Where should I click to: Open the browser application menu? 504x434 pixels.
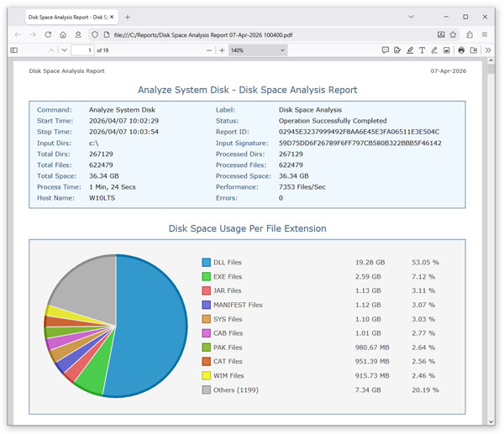pyautogui.click(x=485, y=34)
